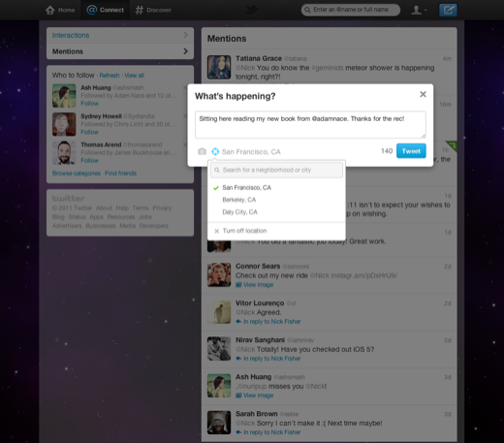The width and height of the screenshot is (504, 443).
Task: Focus the @name or full name search box
Action: pos(351,10)
